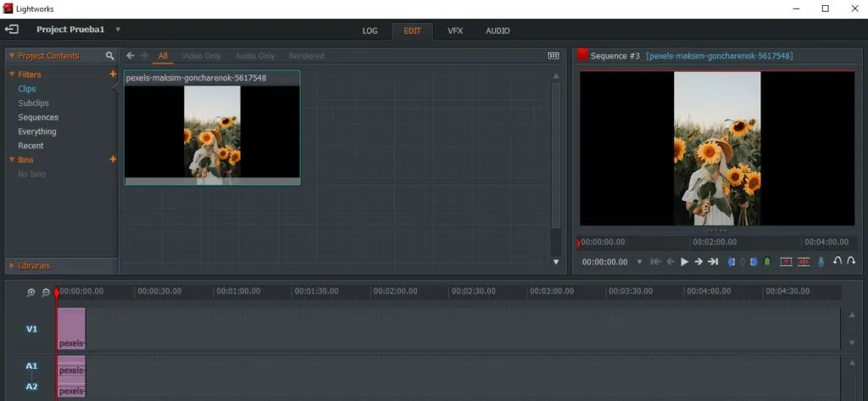Click the microphone voice-over icon
This screenshot has width=868, height=401.
tap(821, 262)
